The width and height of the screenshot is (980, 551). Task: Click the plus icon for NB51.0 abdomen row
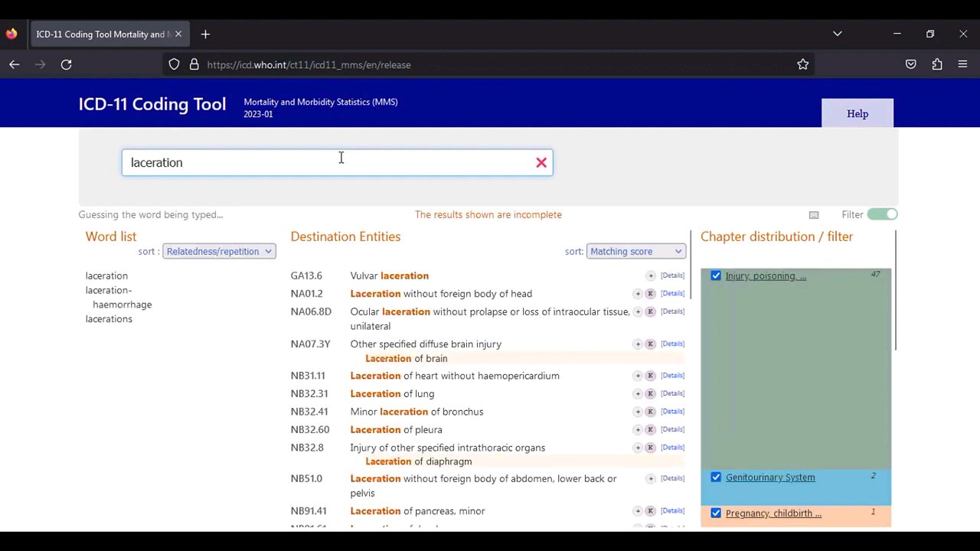pos(651,478)
